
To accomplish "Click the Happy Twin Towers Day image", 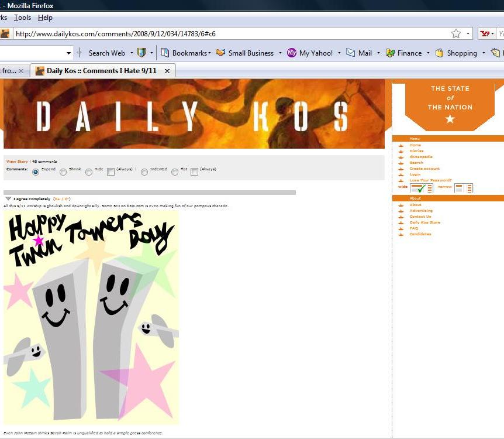I will click(91, 317).
